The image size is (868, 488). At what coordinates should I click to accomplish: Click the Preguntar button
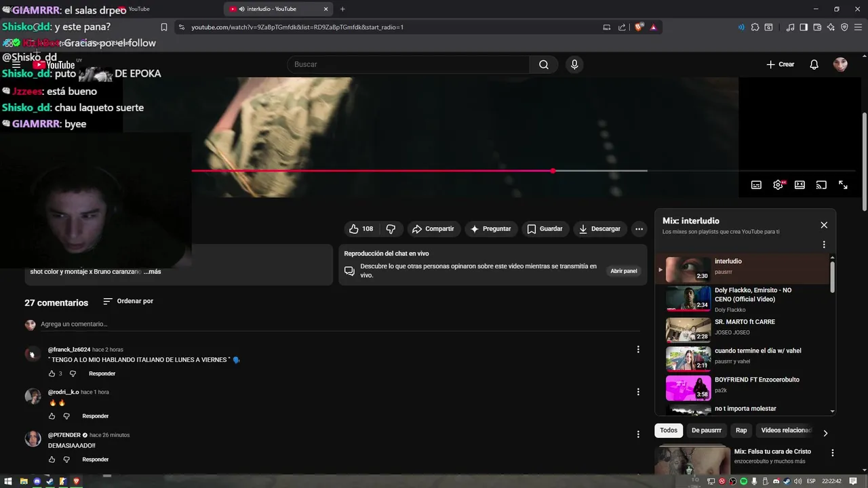click(491, 229)
